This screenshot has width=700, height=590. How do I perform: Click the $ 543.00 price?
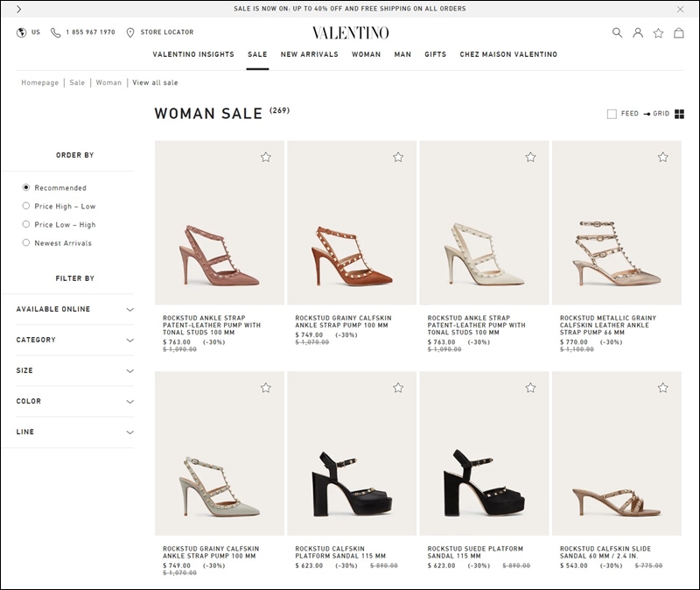[574, 565]
